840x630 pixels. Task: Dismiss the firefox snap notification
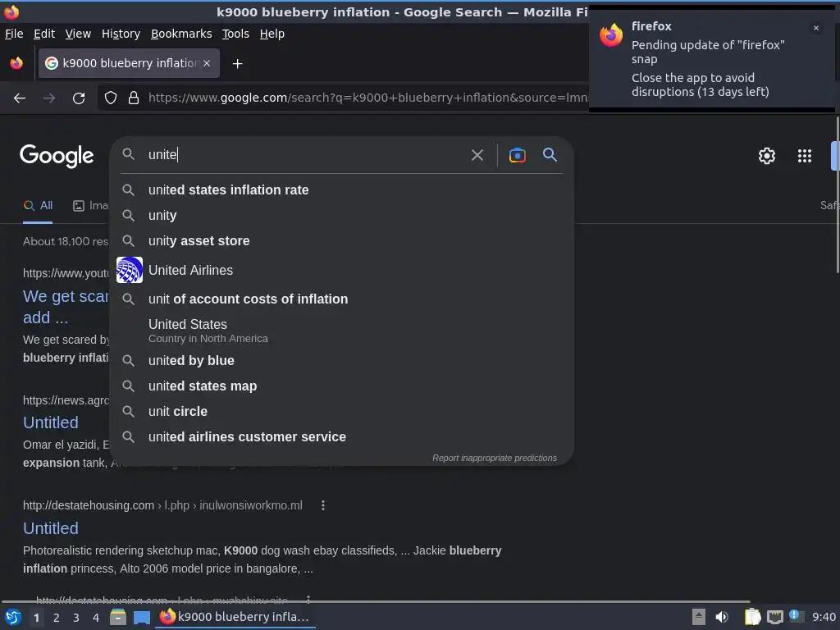816,28
